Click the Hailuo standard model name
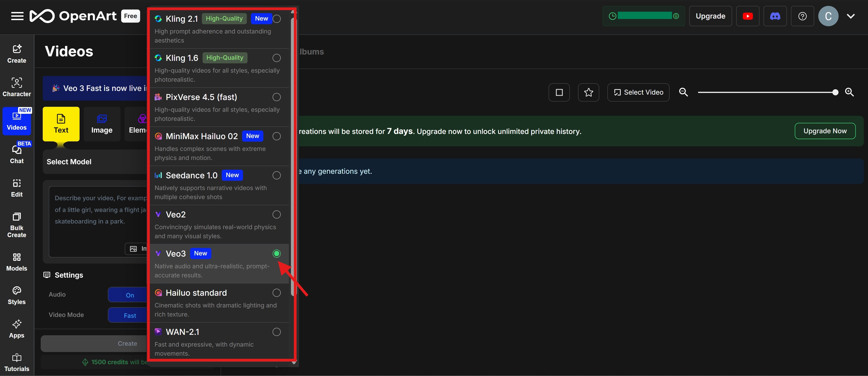Screen dimensions: 868x376 click(196, 292)
